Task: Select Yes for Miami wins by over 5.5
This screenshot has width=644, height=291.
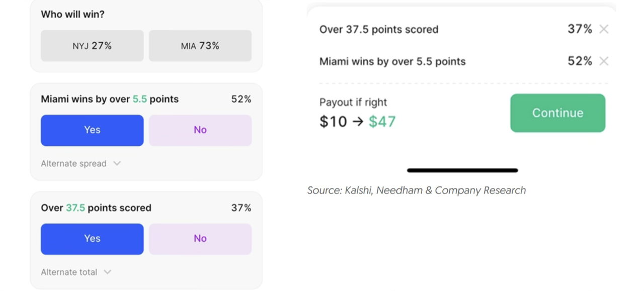Action: (x=92, y=130)
